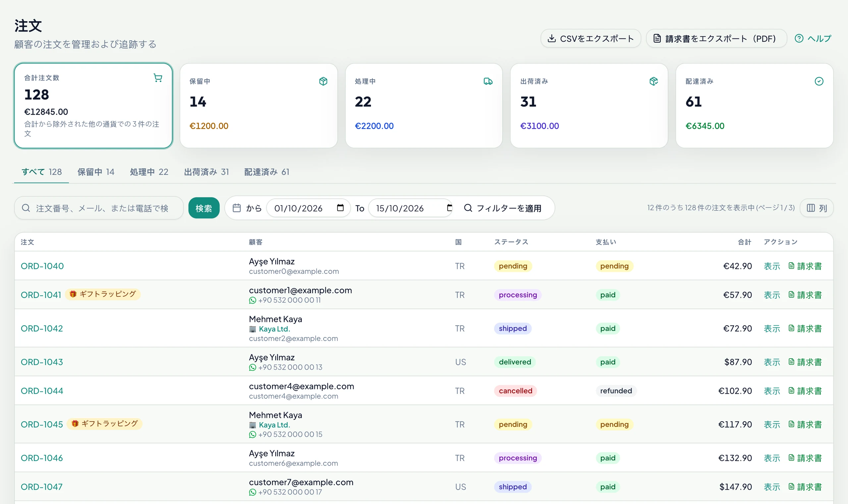Click the order search input field
Image resolution: width=848 pixels, height=504 pixels.
click(99, 208)
